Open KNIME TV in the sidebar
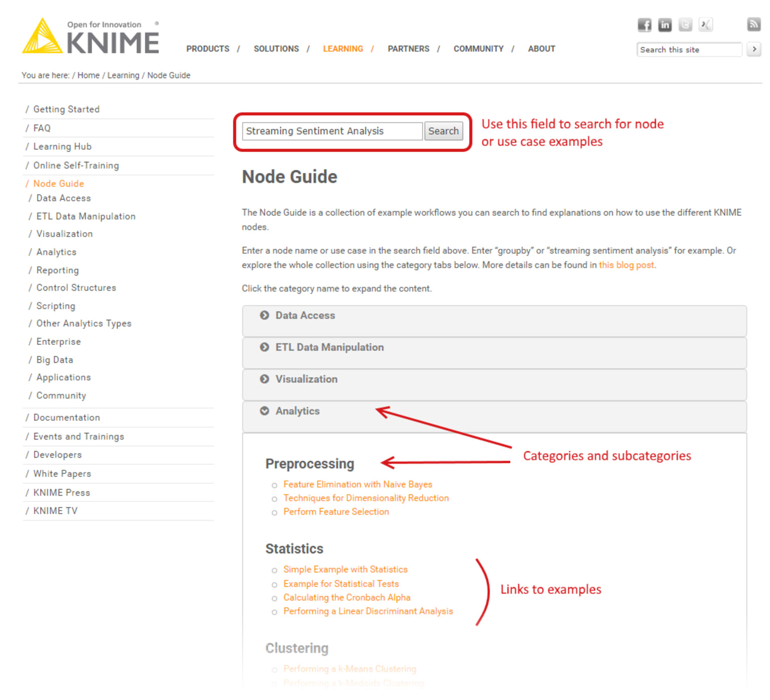 point(55,511)
